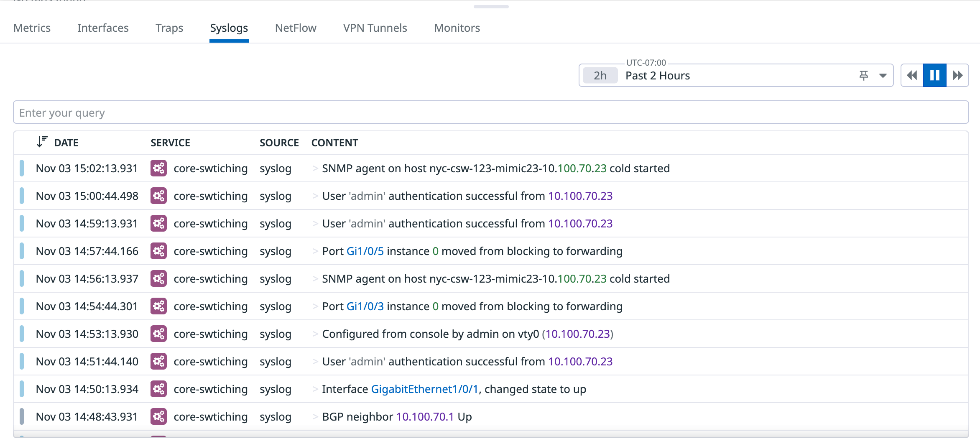
Task: Switch to the NetFlow tab
Action: click(x=296, y=28)
